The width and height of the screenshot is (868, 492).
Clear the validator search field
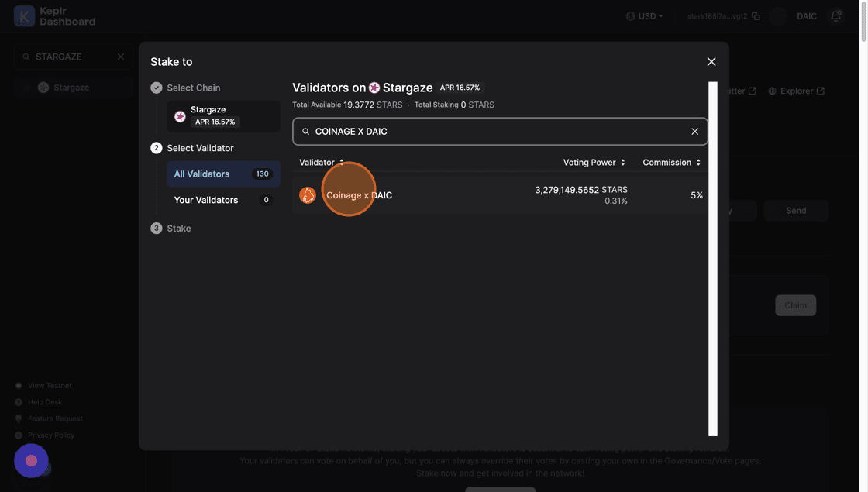[x=694, y=132]
